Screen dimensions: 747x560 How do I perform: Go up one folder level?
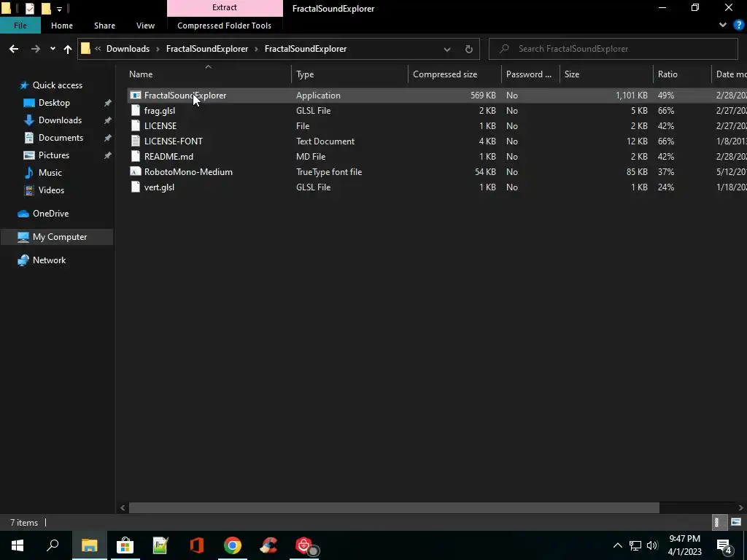[x=68, y=49]
